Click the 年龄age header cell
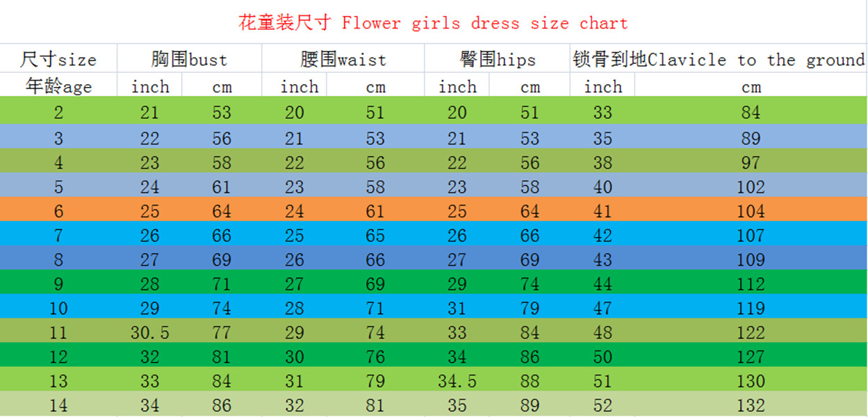This screenshot has width=868, height=417. 58,87
